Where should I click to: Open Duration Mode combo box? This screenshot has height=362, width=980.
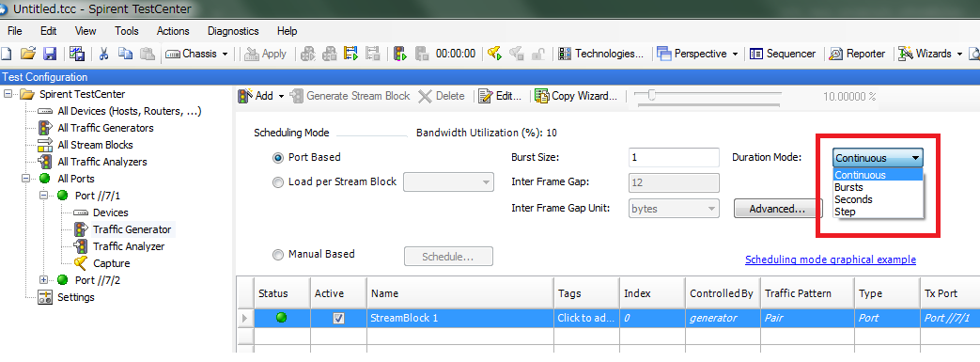point(878,158)
